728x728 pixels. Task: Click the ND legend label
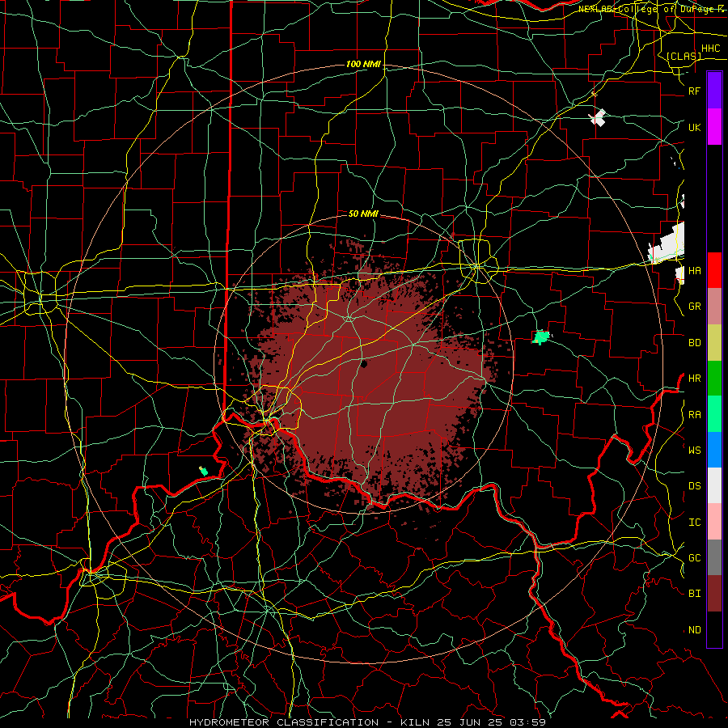point(694,630)
